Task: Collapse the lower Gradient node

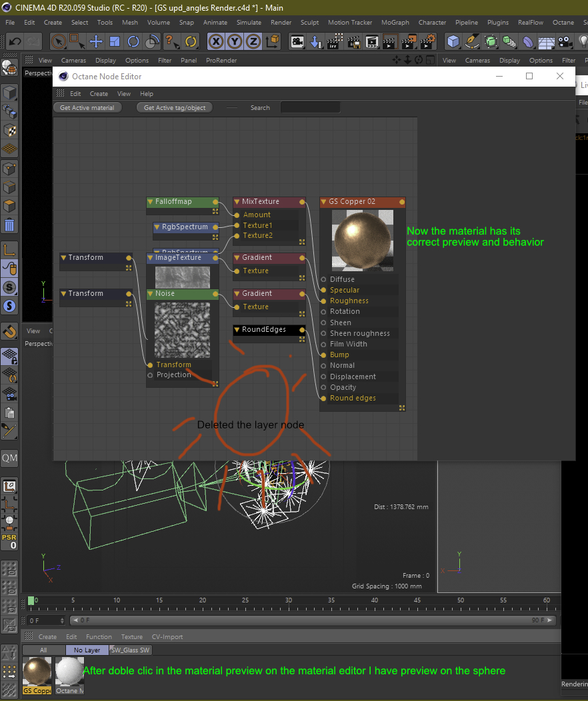Action: [x=237, y=294]
